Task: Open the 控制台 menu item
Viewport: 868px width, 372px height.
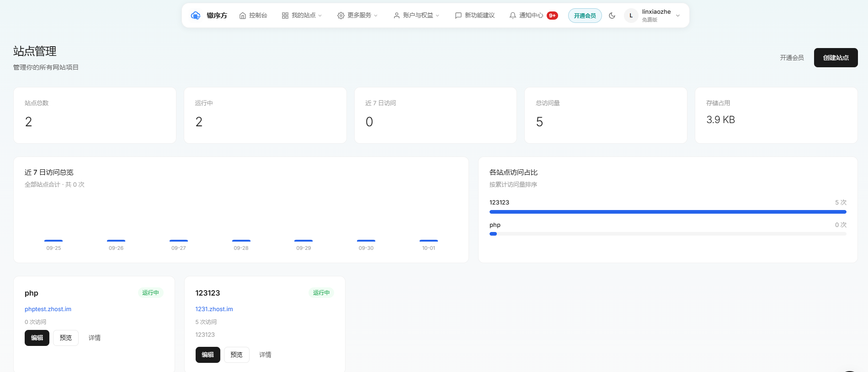Action: click(x=253, y=16)
